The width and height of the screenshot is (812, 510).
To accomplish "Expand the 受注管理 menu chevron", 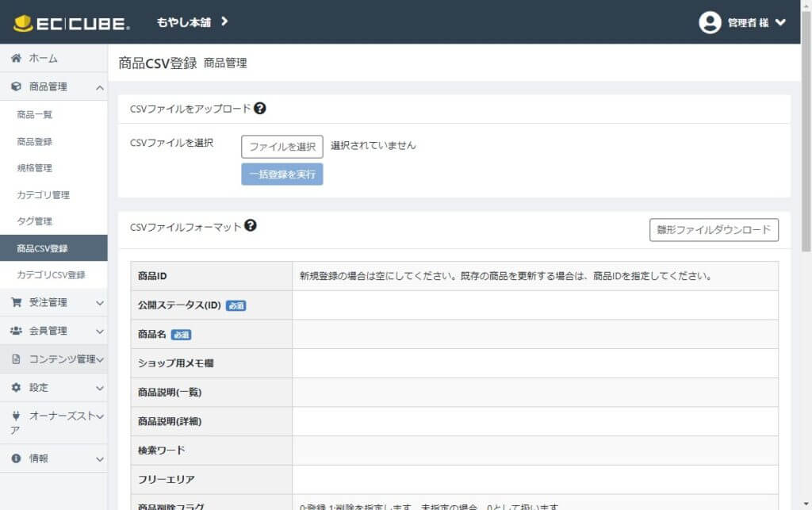I will (x=99, y=302).
